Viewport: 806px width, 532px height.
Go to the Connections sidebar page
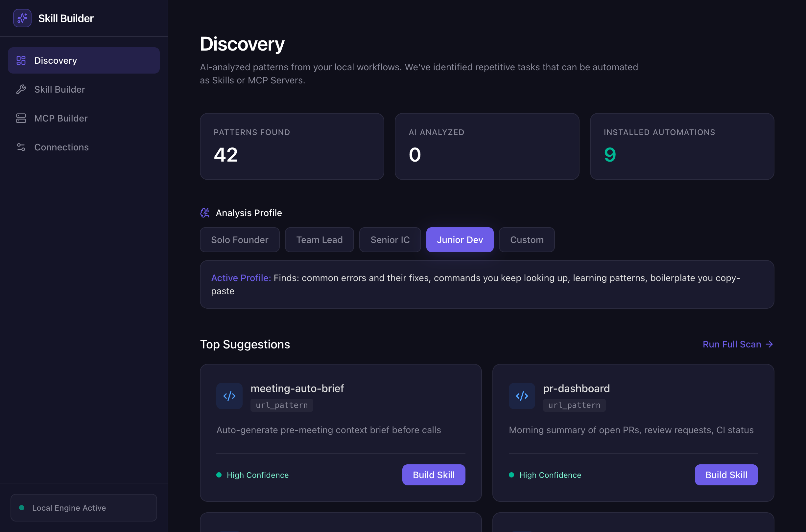point(61,147)
